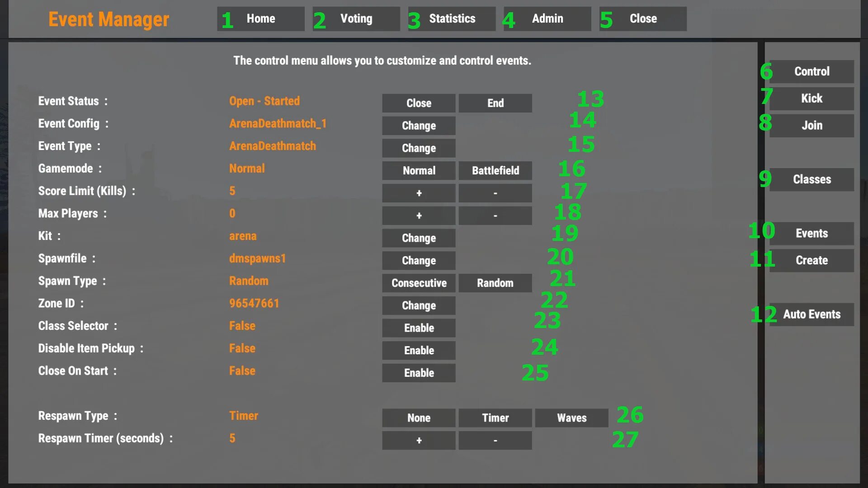Switch Respawn Type to None

[419, 417]
